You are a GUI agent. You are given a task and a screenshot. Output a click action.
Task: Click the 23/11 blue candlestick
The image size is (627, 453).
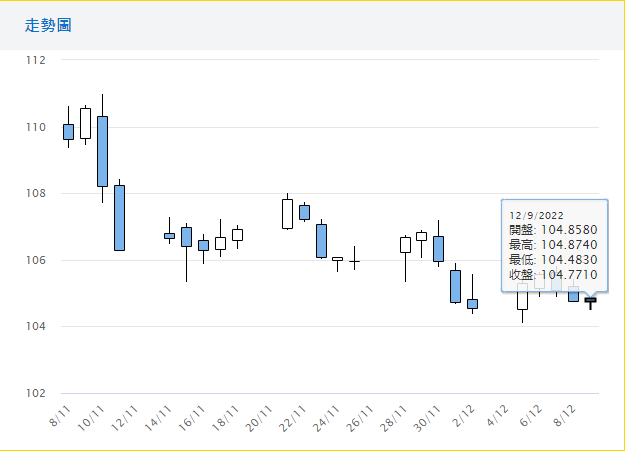point(321,240)
